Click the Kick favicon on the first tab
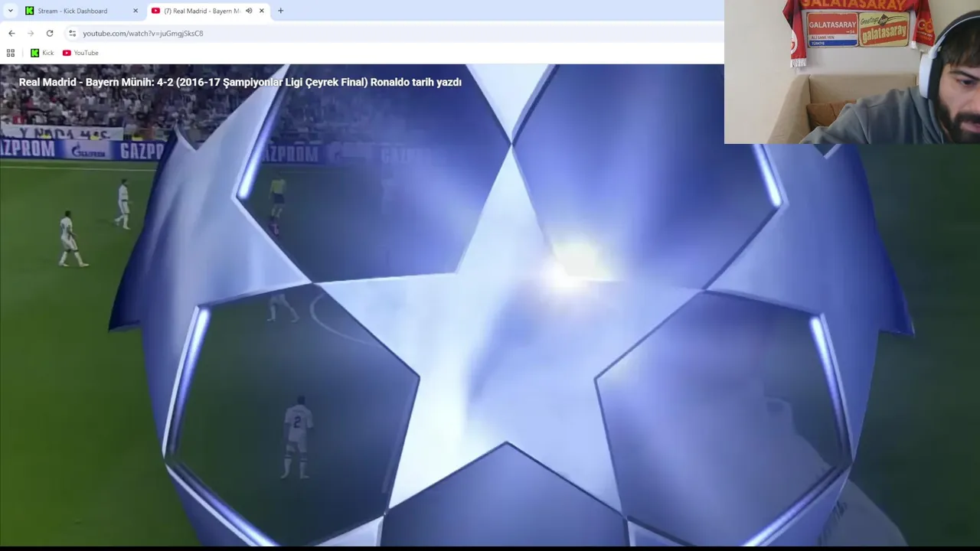The width and height of the screenshot is (980, 551). [30, 11]
